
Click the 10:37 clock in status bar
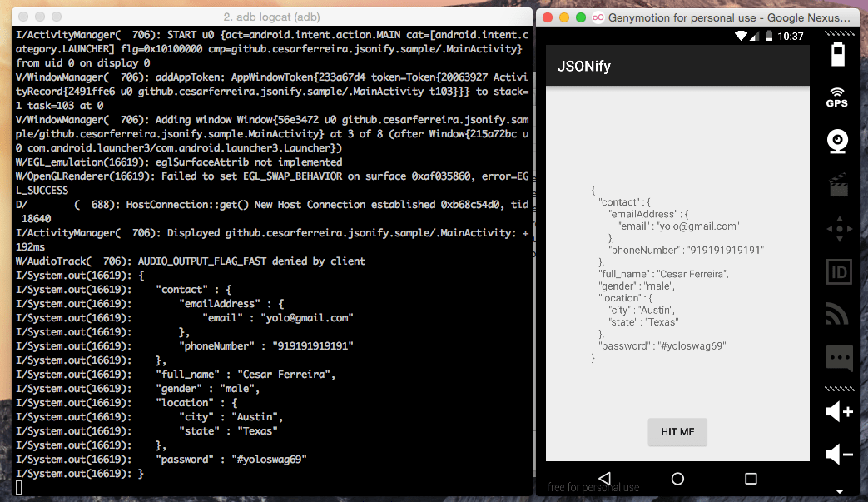click(790, 36)
